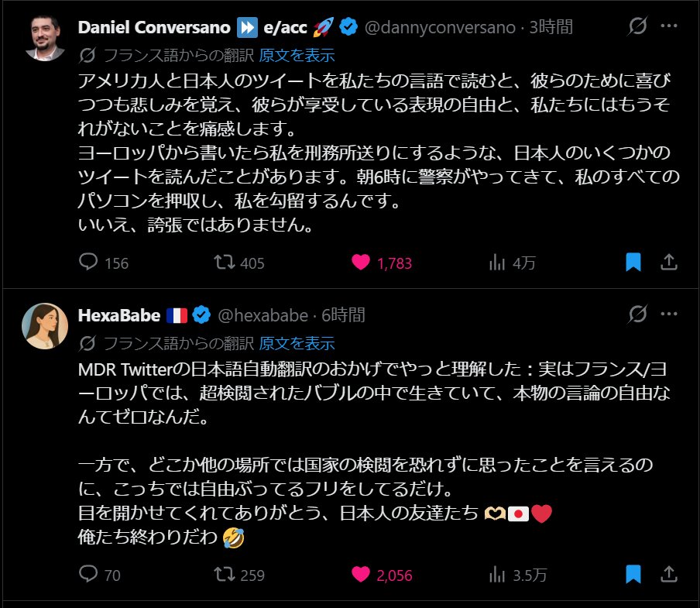Screen dimensions: 700x608
Task: Like the tweet with 1,783 likes
Action: [x=361, y=263]
